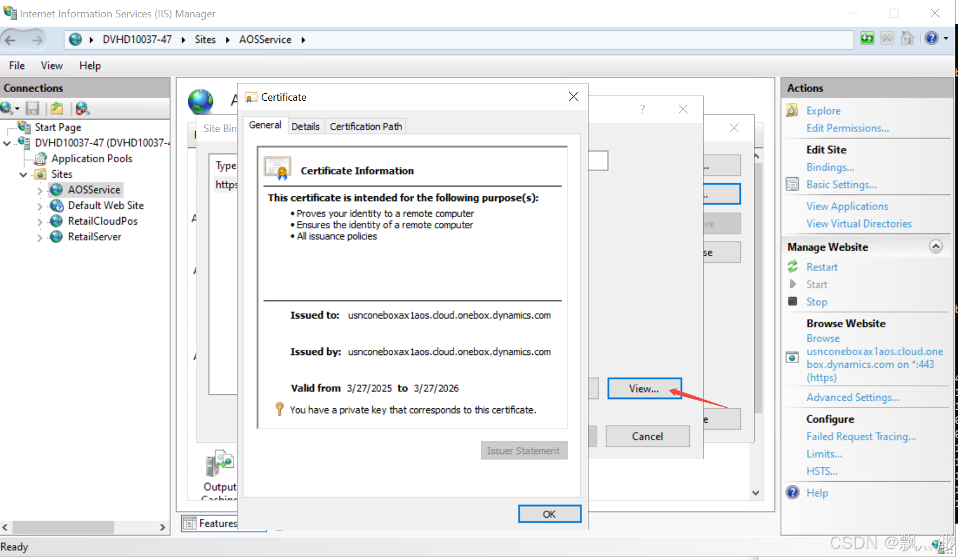Click View Virtual Directories link
Image resolution: width=958 pixels, height=560 pixels.
(x=859, y=224)
